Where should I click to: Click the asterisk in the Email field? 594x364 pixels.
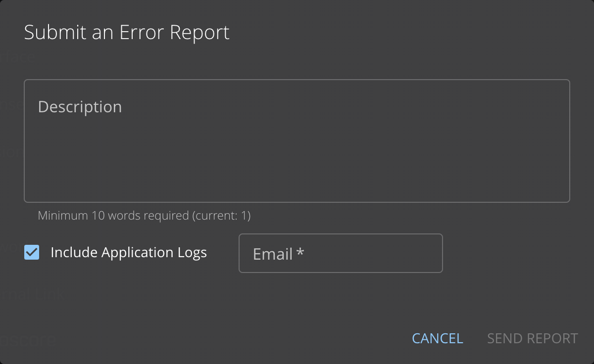click(300, 253)
